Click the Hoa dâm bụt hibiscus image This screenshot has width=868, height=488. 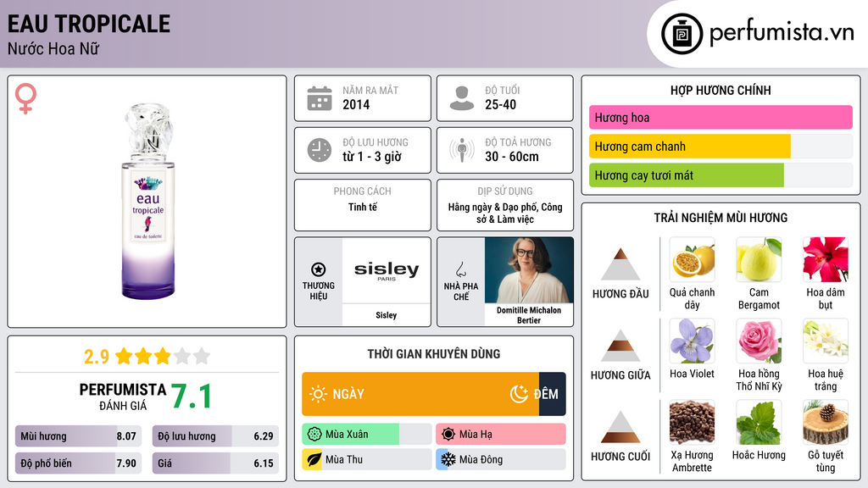pyautogui.click(x=826, y=259)
